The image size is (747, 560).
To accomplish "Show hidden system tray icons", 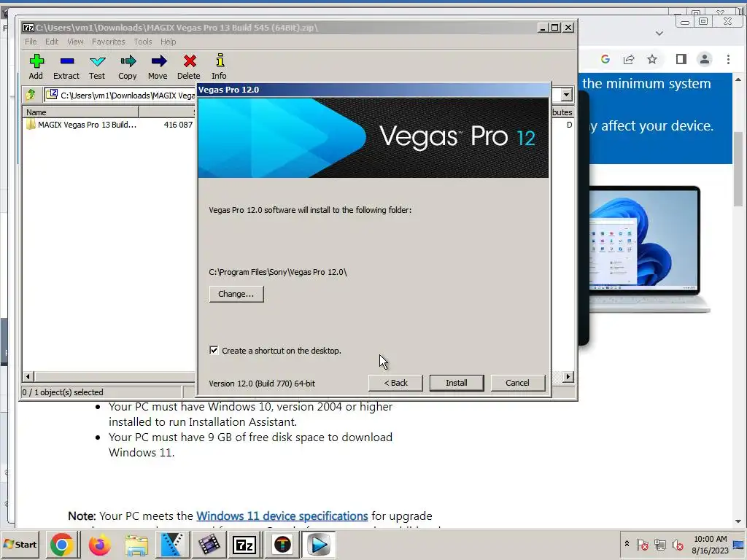I will (x=627, y=543).
